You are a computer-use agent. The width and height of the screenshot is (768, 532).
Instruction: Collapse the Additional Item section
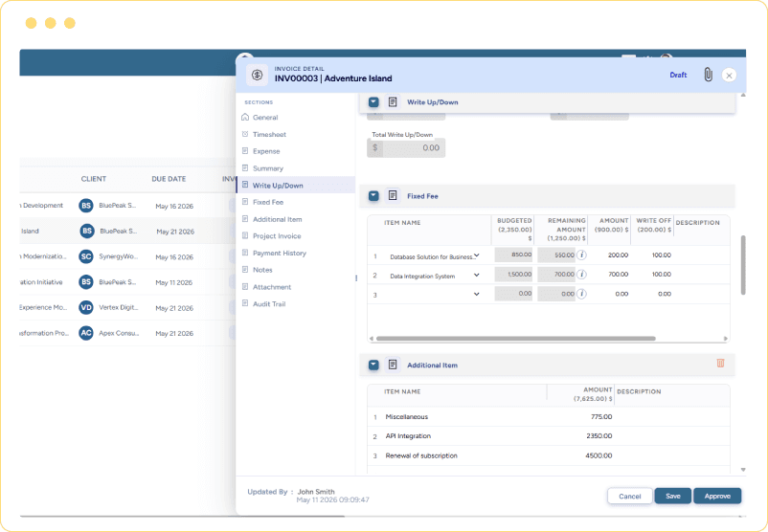(373, 366)
